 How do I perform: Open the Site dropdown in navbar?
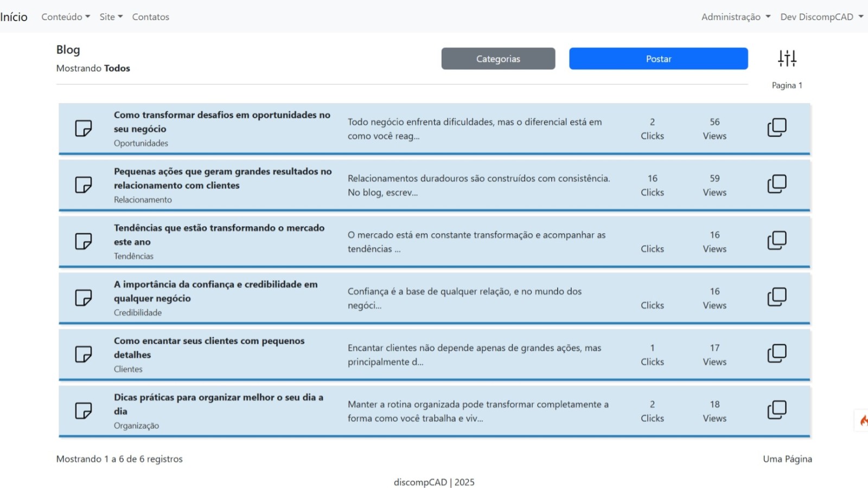tap(111, 17)
